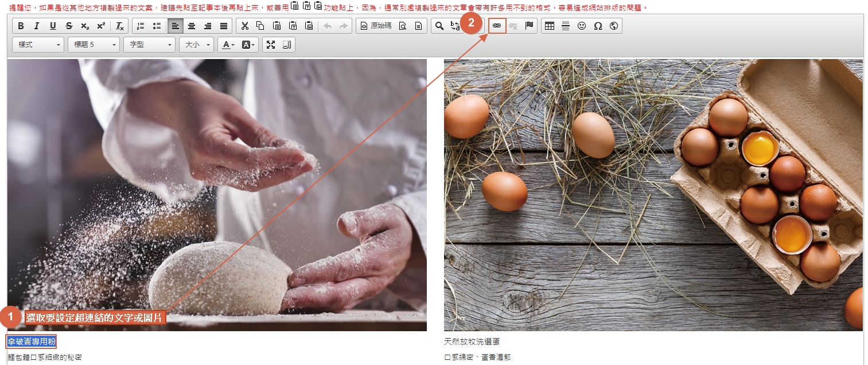Open the text color picker
Screen dimensions: 868x365
coord(228,45)
